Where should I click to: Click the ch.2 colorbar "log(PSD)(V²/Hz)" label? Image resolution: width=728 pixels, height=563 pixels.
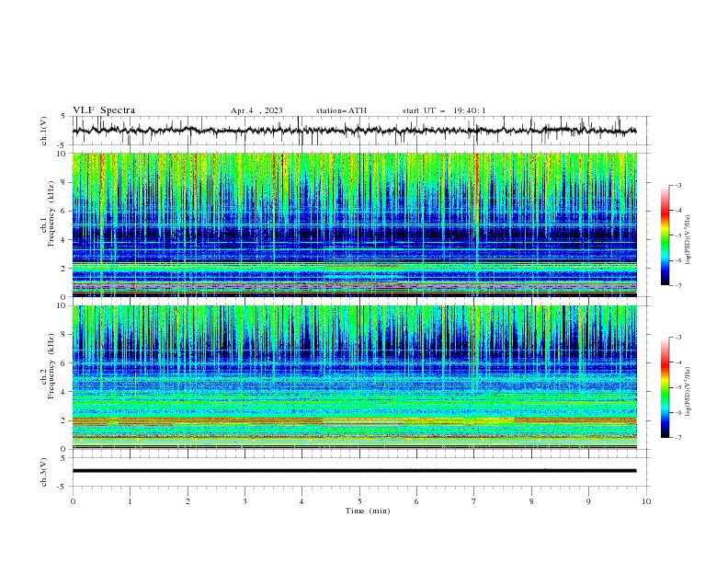[x=688, y=391]
